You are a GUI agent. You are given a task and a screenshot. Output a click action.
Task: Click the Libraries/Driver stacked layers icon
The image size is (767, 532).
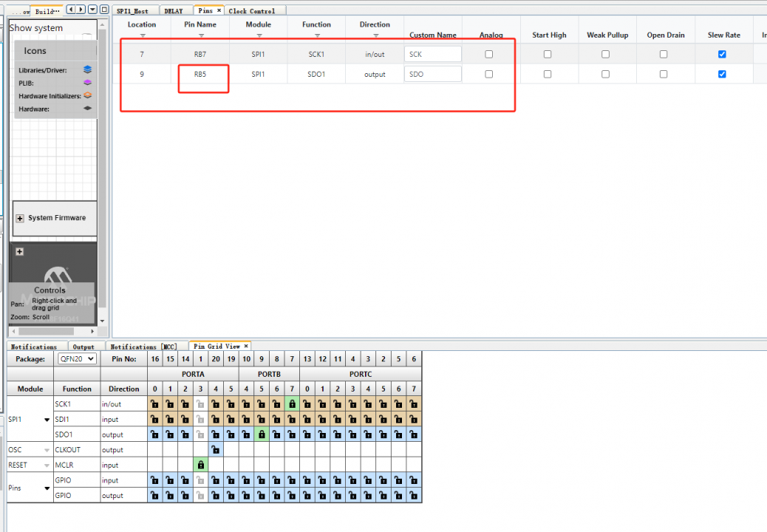pos(87,69)
